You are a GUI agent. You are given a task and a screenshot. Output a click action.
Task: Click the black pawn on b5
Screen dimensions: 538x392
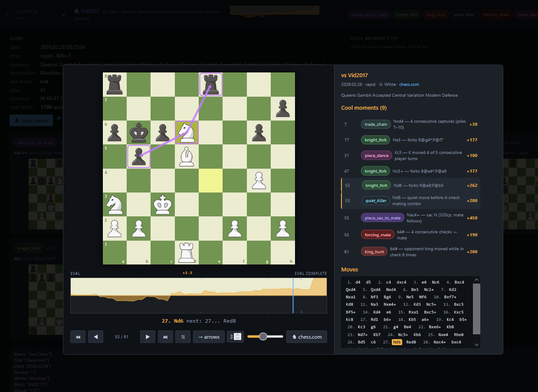(138, 156)
